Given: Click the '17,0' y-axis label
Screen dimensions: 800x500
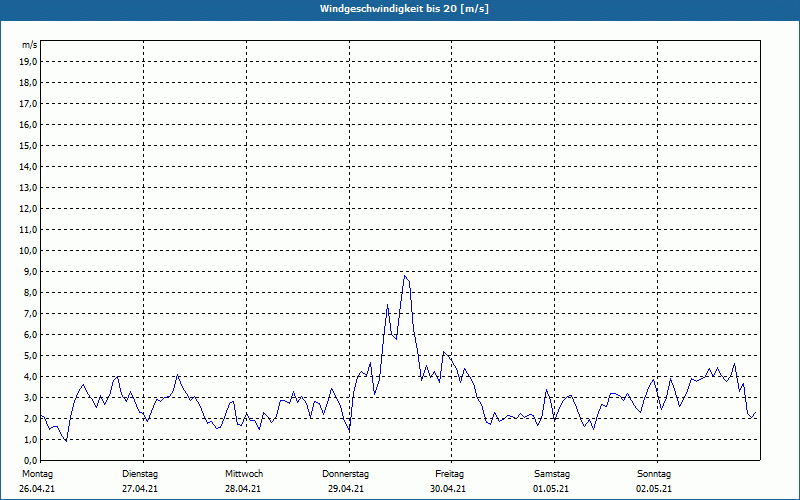Looking at the screenshot, I should (x=29, y=104).
